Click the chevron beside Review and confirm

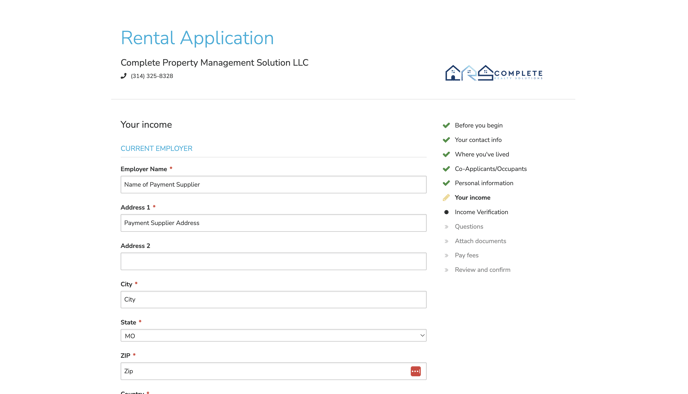tap(446, 270)
